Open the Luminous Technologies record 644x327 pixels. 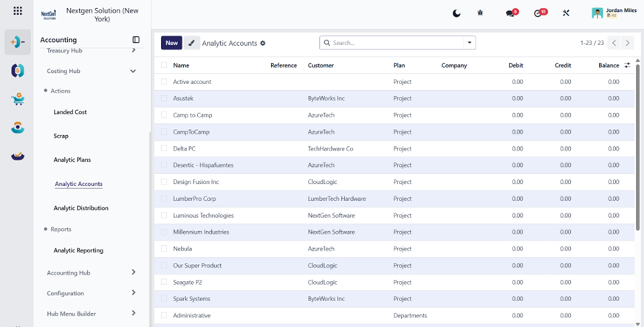(x=203, y=216)
